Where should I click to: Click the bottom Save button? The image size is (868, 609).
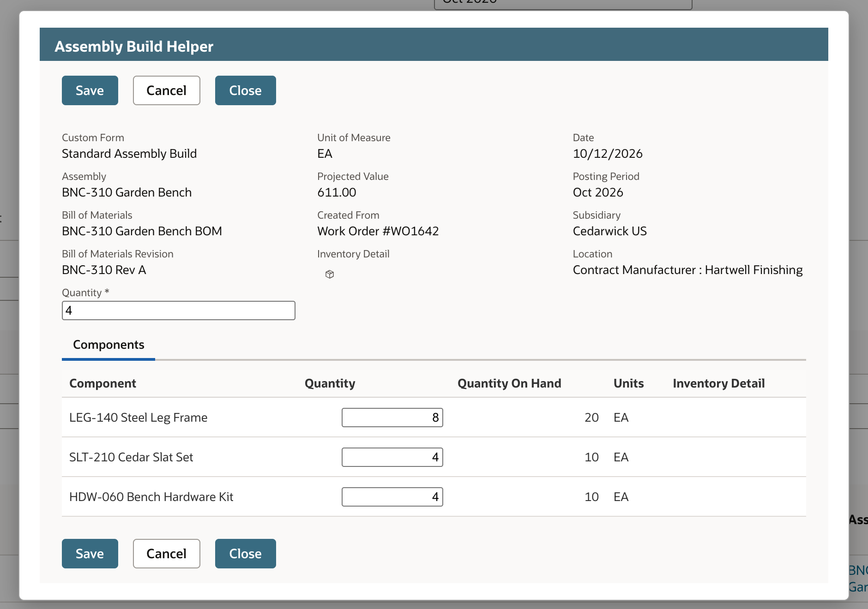90,554
